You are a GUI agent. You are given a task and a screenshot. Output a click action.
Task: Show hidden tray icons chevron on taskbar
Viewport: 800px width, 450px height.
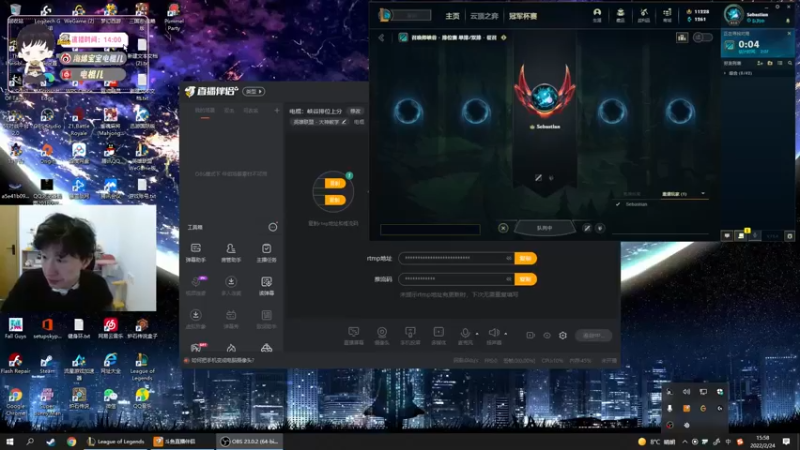coord(684,441)
